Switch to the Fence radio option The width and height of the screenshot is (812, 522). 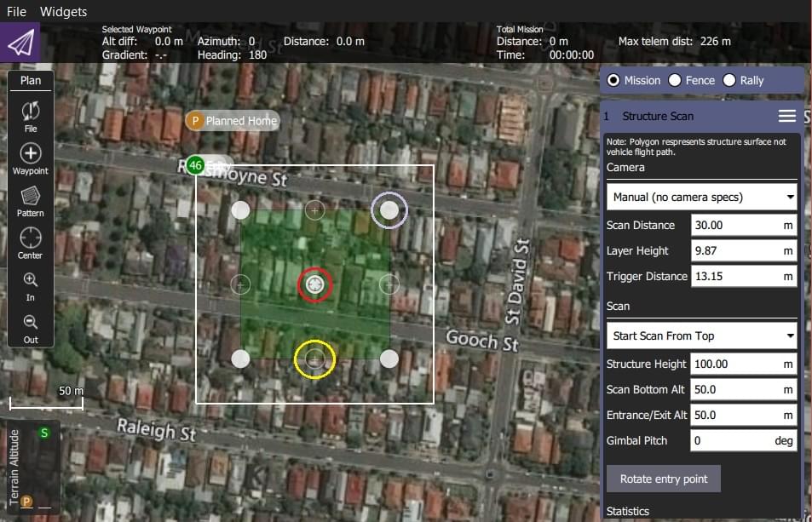tap(675, 80)
